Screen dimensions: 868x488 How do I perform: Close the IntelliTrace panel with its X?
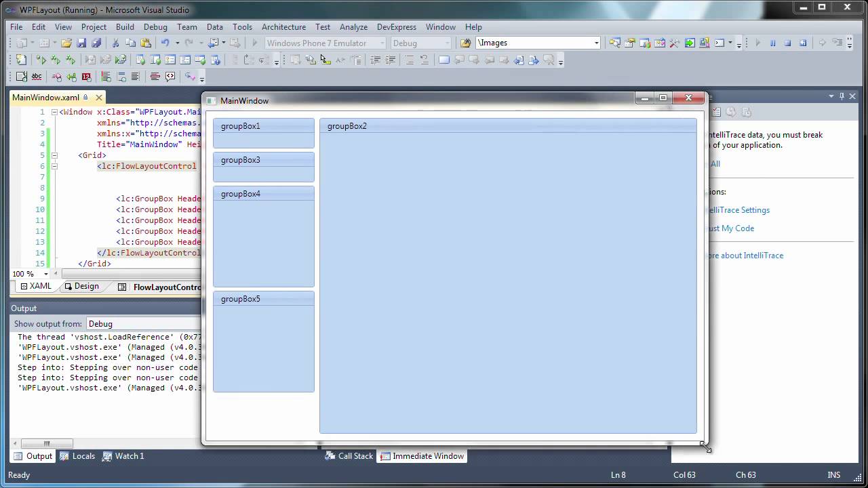tap(853, 96)
